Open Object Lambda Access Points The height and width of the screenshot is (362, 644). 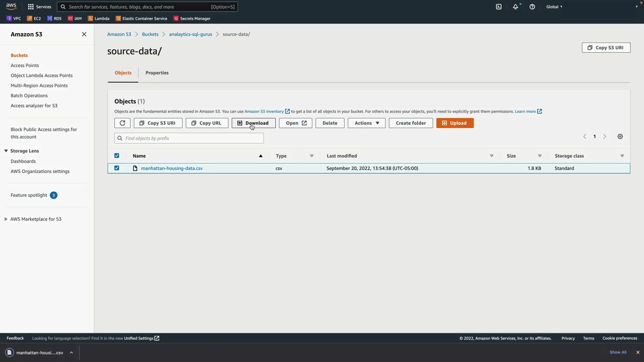pyautogui.click(x=42, y=75)
